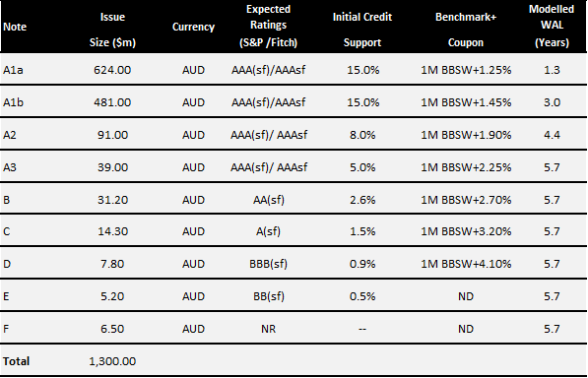Click the 624.00 issue size value
The height and width of the screenshot is (378, 588).
click(x=112, y=70)
